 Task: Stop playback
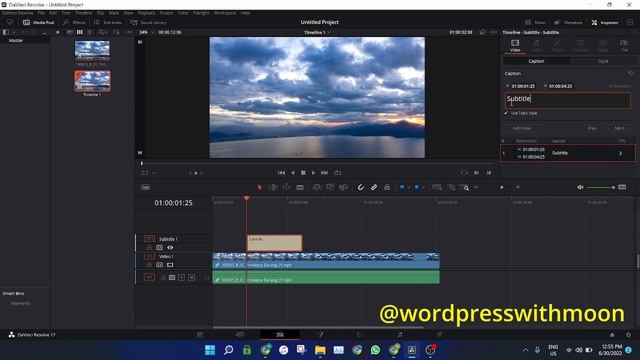click(x=303, y=173)
